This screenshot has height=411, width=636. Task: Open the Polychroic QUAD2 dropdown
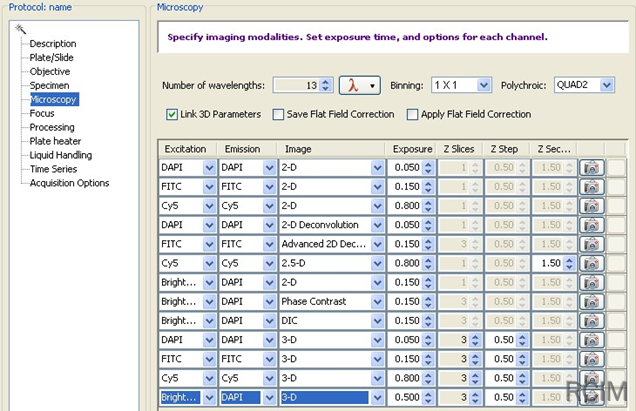pos(608,86)
